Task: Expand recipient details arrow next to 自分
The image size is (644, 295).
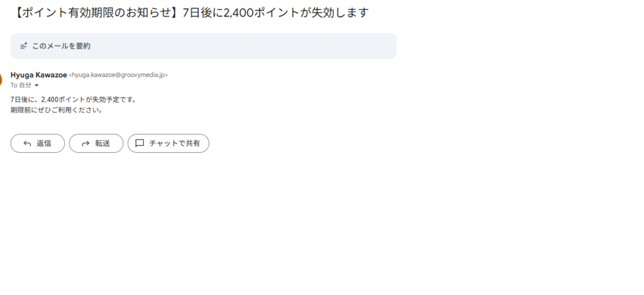Action: click(x=36, y=86)
